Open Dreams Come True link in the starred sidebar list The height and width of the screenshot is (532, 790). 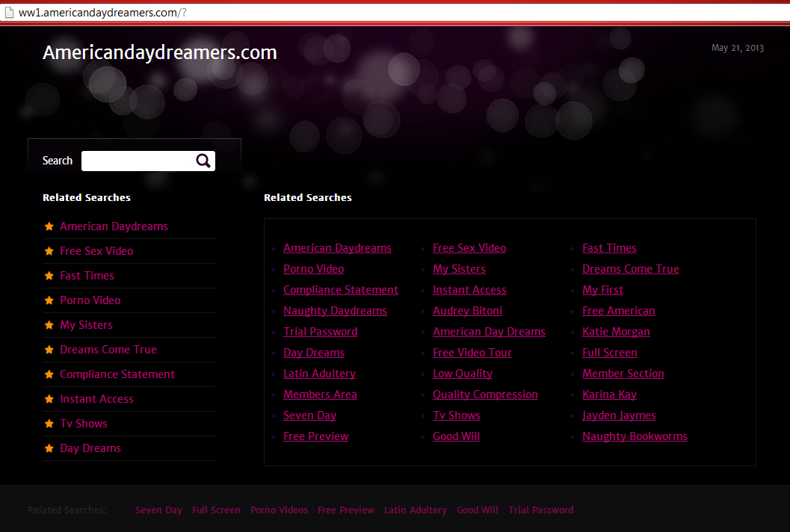(108, 350)
